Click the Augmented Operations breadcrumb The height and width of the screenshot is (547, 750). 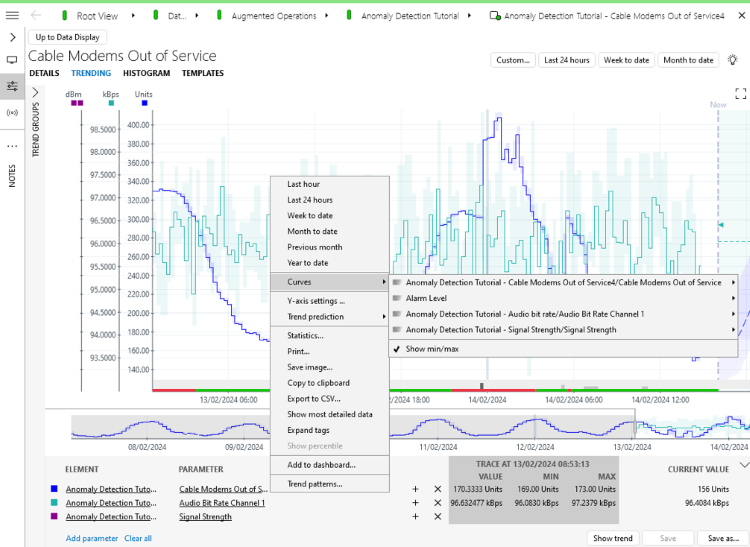pyautogui.click(x=274, y=16)
